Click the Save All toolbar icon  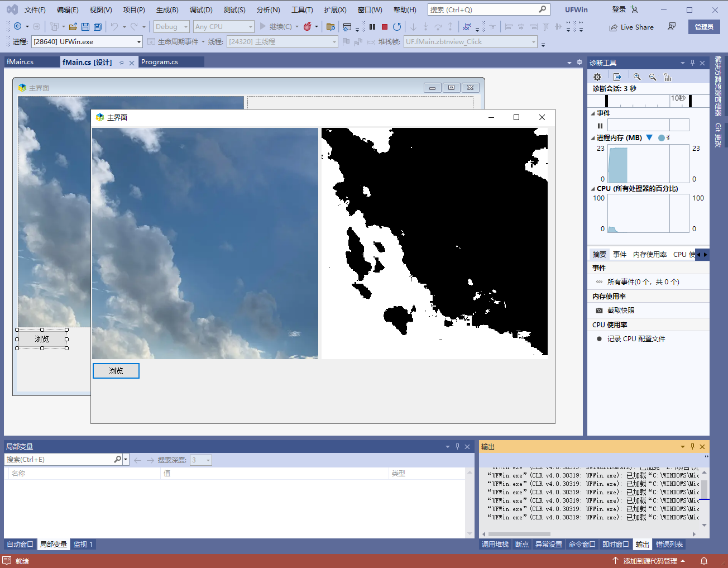pos(98,27)
